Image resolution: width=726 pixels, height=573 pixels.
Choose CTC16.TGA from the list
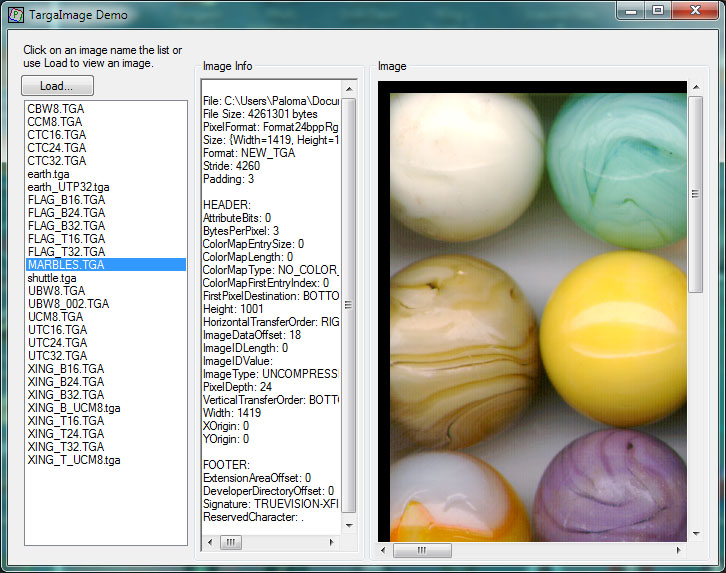56,135
